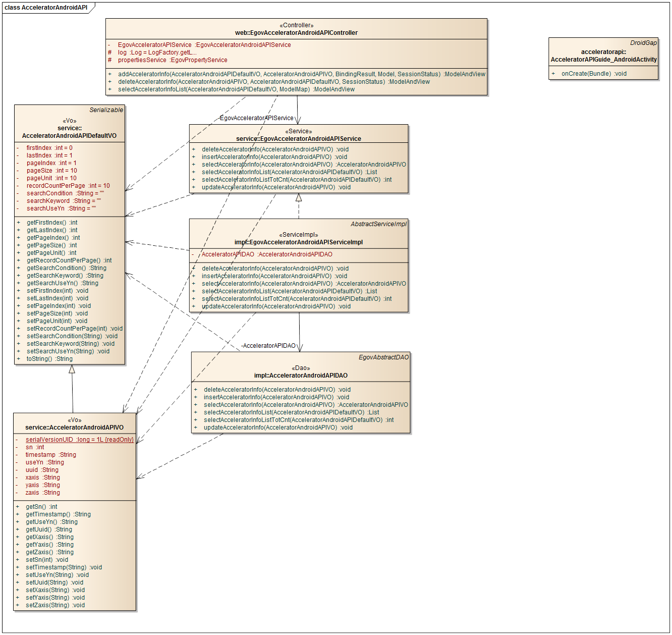Click the orange default-value marker beside searchUseYn

pyautogui.click(x=94, y=207)
